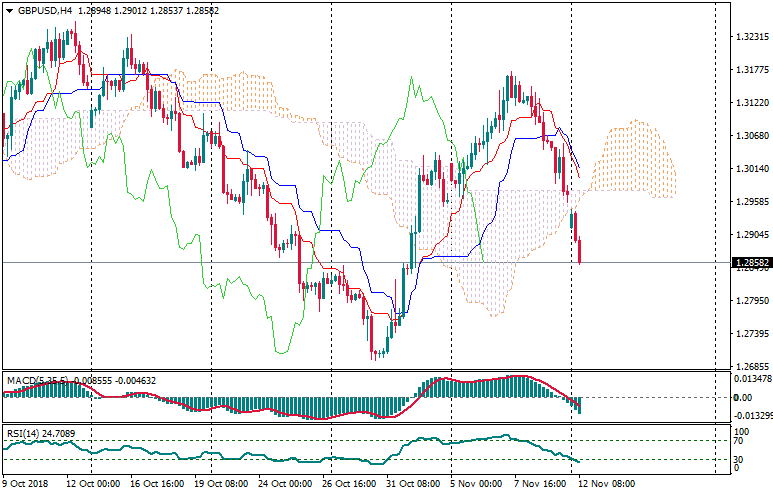Click the last MACD histogram bar below zero

click(x=579, y=405)
